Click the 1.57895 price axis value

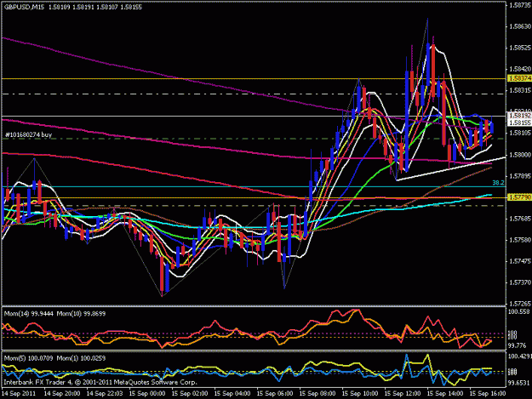click(x=520, y=176)
